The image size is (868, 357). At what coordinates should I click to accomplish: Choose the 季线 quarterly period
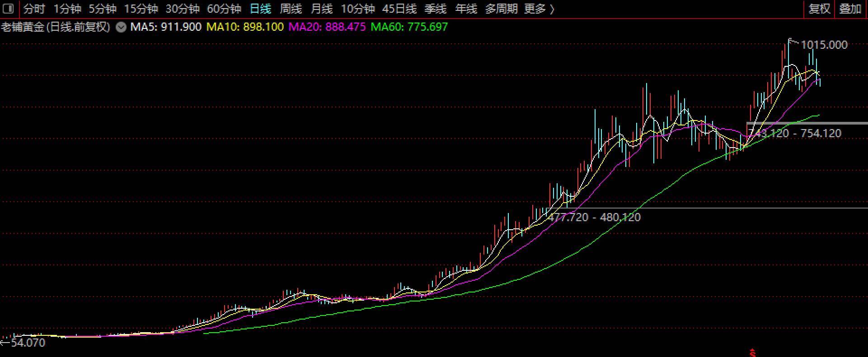(x=436, y=9)
